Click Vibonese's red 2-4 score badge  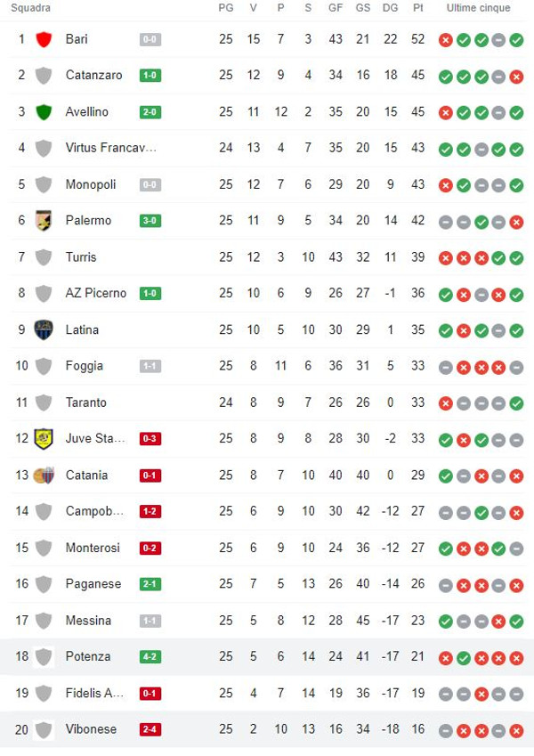click(x=150, y=729)
